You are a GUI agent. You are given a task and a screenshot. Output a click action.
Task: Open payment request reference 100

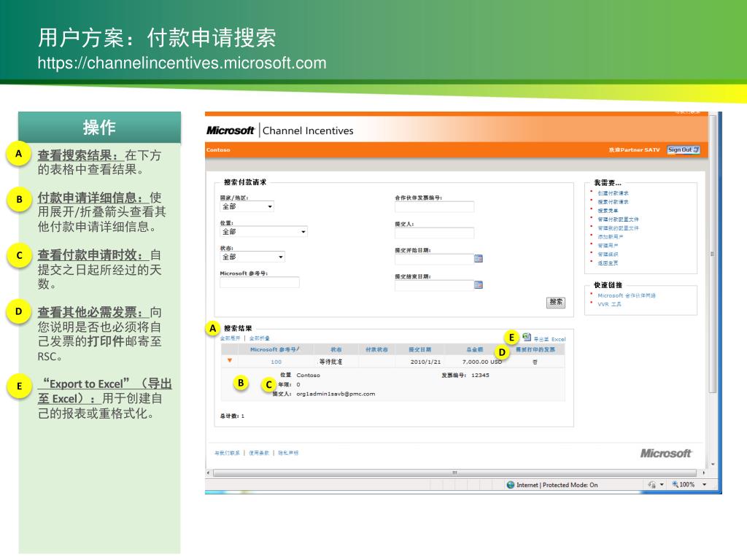pyautogui.click(x=276, y=362)
